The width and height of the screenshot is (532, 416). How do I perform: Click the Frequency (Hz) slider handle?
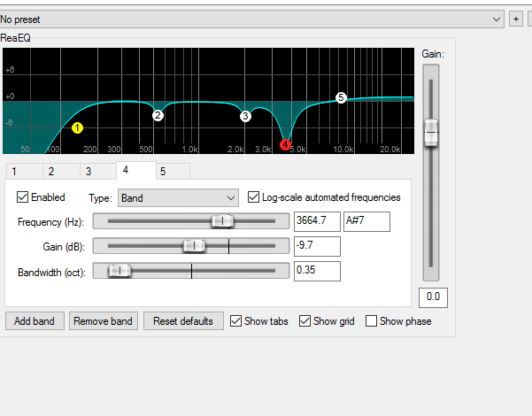[x=222, y=221]
